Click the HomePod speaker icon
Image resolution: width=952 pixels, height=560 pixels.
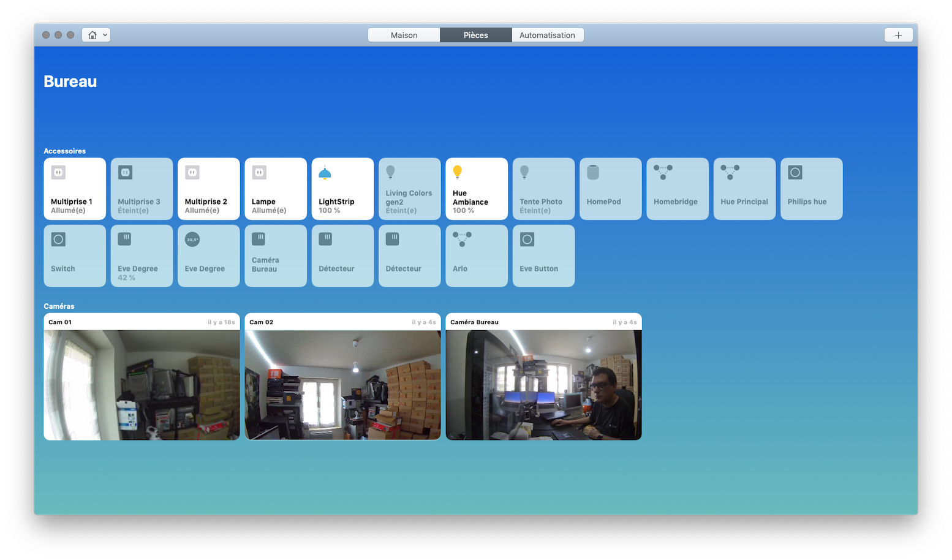(593, 173)
